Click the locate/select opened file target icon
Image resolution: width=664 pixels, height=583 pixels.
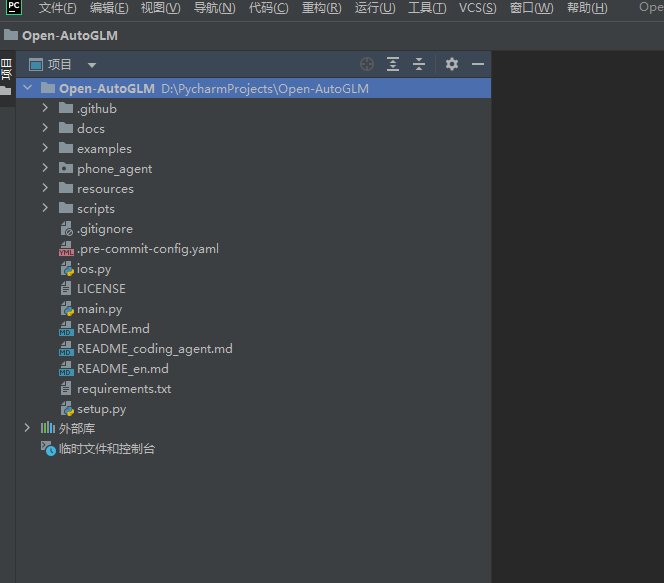click(367, 64)
